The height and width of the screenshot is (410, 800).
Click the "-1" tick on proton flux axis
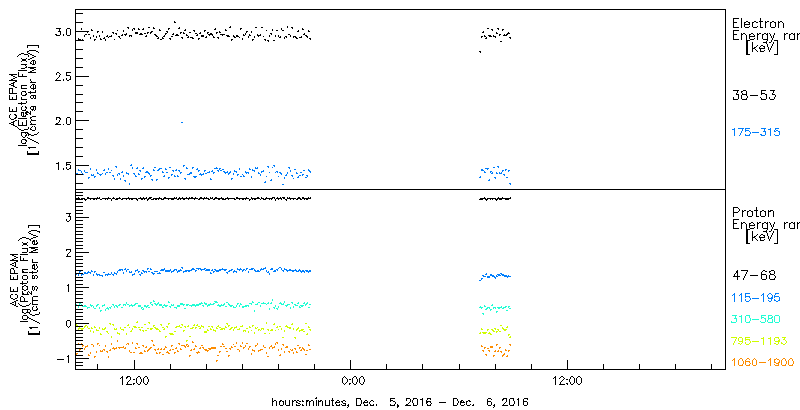point(63,358)
